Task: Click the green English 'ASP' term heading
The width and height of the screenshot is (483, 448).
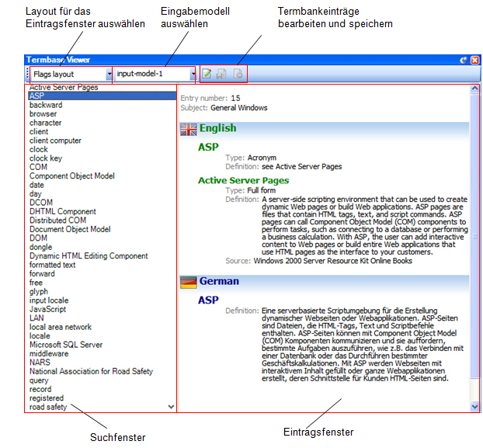Action: coord(208,148)
